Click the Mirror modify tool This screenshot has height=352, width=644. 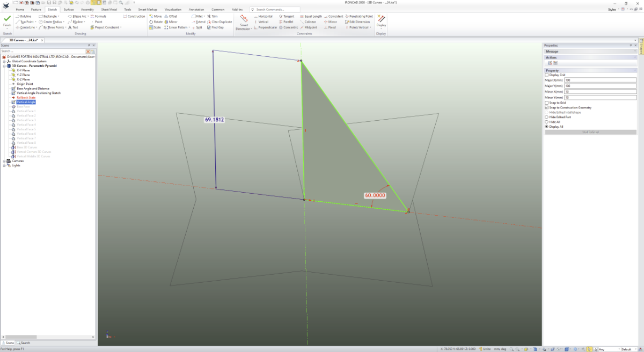coord(171,21)
